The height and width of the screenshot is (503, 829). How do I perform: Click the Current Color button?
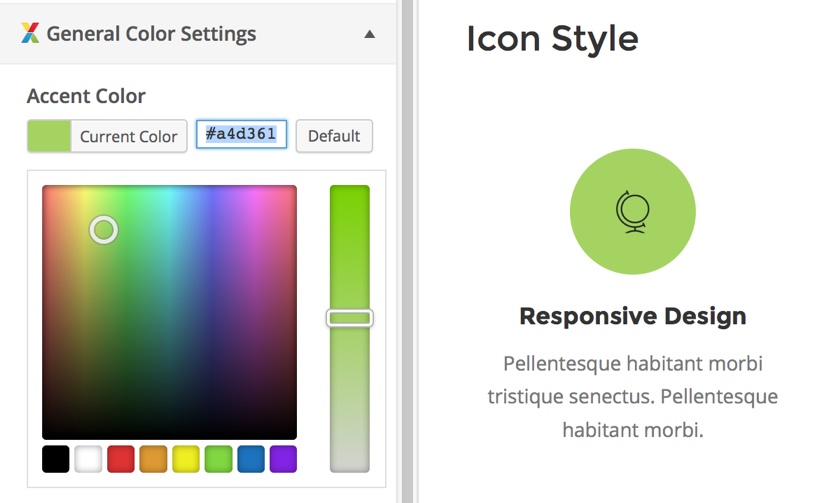click(x=128, y=136)
